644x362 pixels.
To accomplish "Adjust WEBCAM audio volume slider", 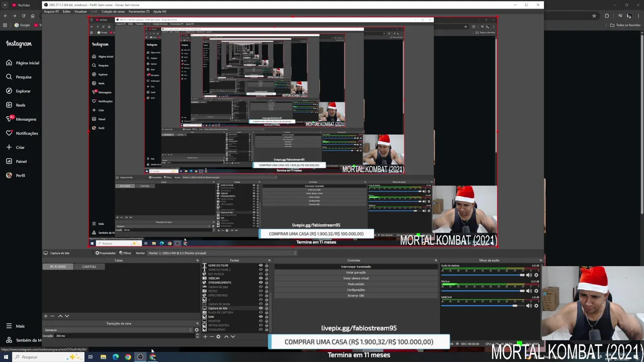I will (482, 306).
